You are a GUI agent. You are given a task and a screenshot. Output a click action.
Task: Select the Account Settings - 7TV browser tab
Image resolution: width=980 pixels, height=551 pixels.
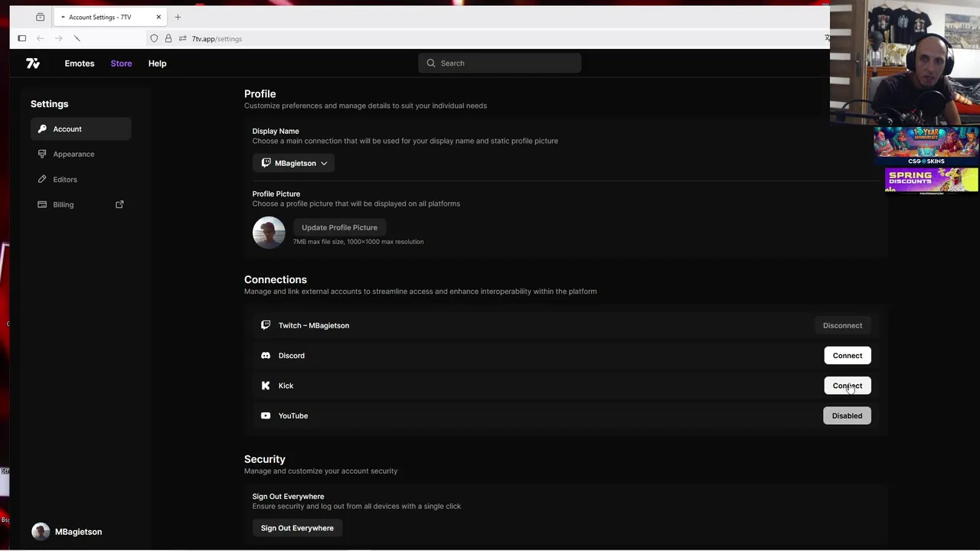point(111,17)
